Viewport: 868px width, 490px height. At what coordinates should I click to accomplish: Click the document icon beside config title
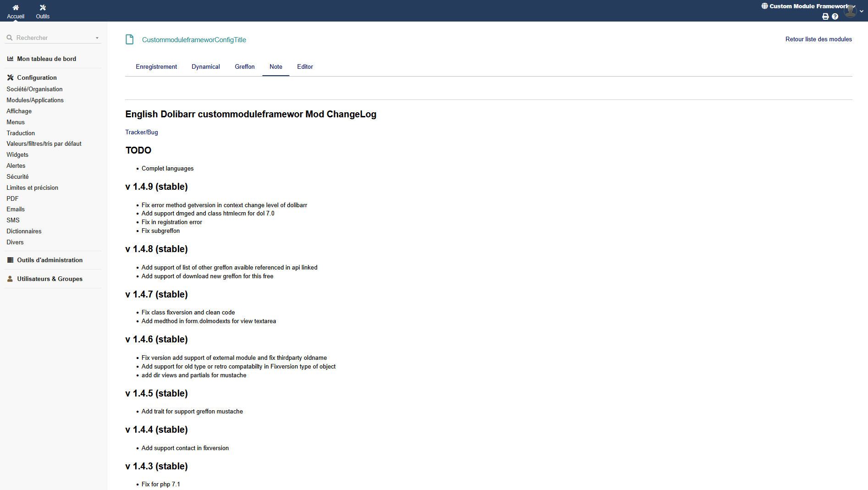pos(130,39)
